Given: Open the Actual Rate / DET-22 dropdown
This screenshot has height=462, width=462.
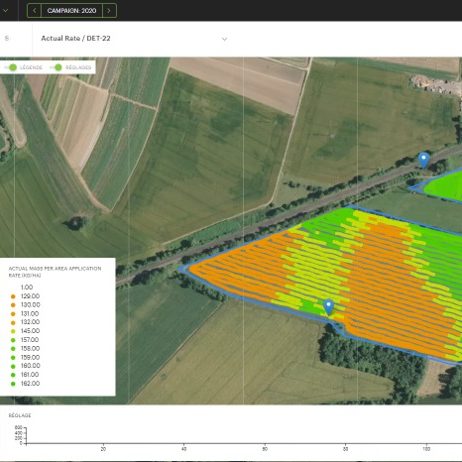Looking at the screenshot, I should [134, 39].
